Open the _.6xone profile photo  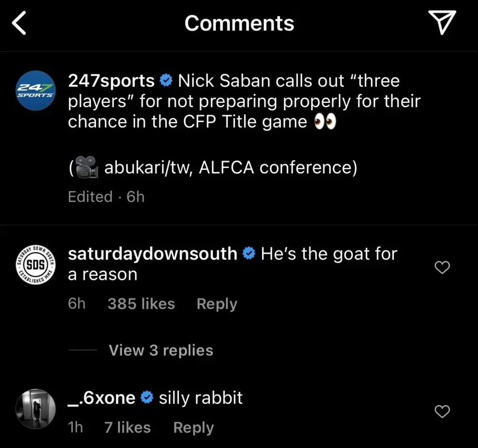pos(35,409)
